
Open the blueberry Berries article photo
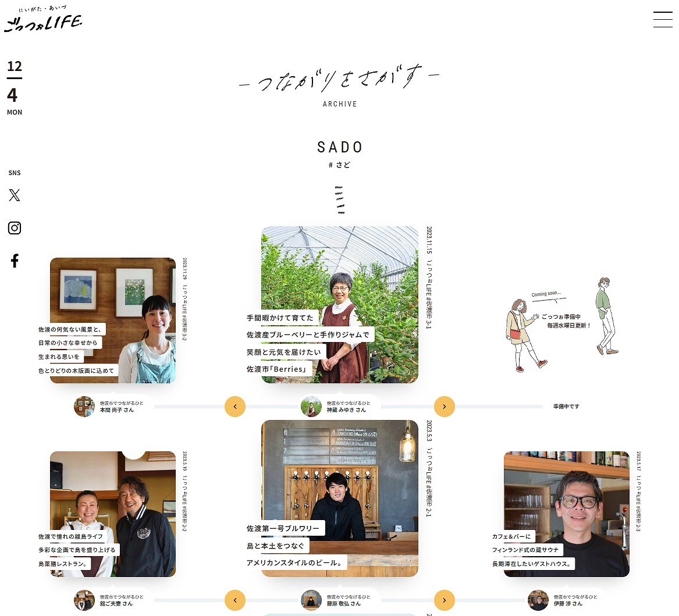click(x=340, y=304)
